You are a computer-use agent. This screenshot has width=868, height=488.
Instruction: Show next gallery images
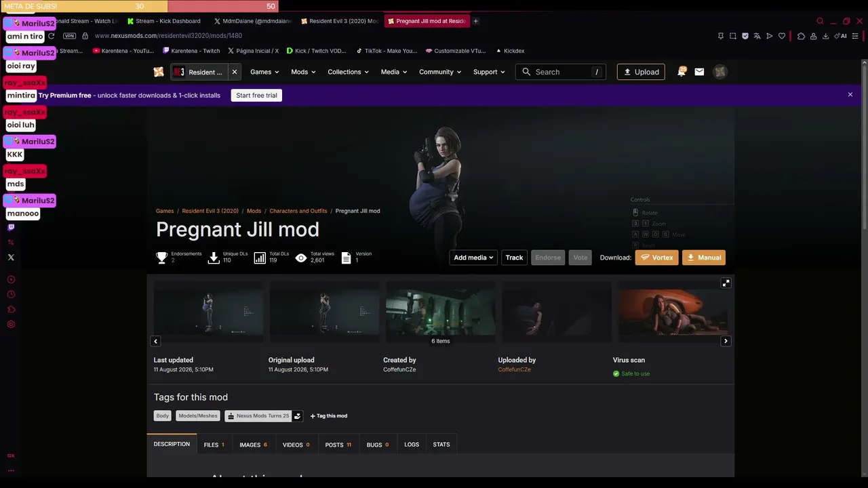point(726,342)
